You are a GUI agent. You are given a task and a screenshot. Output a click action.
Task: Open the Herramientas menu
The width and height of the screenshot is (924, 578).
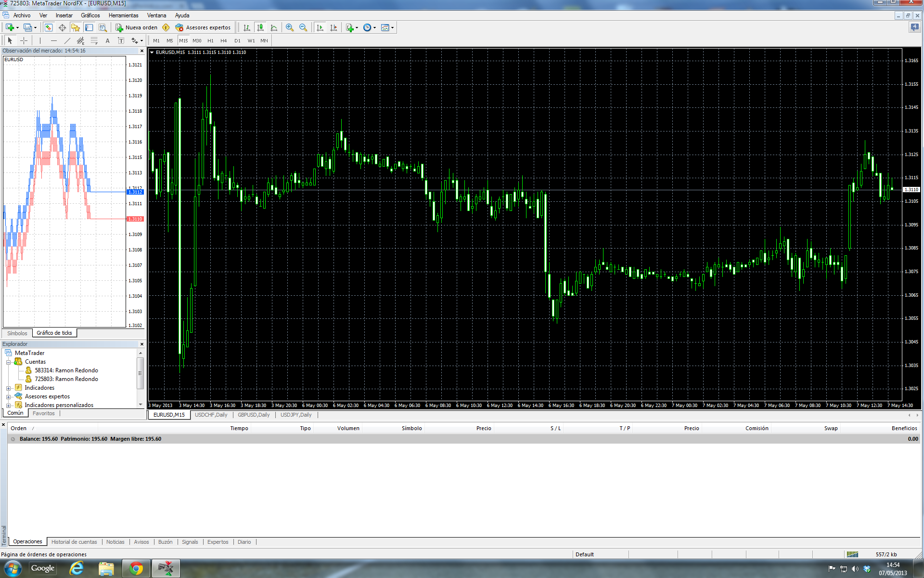click(123, 15)
